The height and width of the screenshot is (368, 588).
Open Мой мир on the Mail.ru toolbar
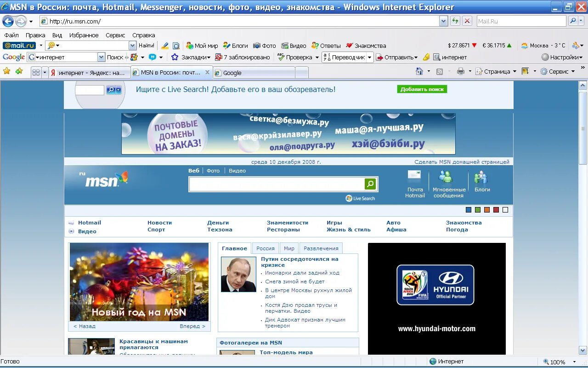pyautogui.click(x=202, y=46)
